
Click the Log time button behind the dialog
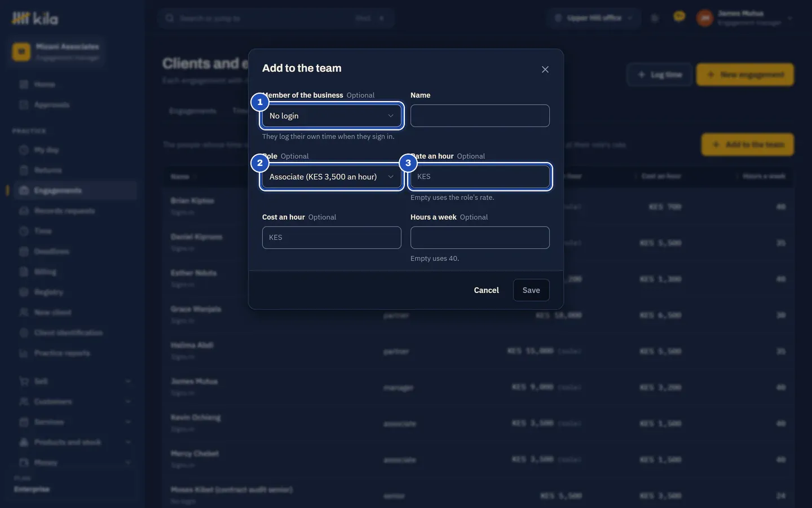[x=659, y=75]
